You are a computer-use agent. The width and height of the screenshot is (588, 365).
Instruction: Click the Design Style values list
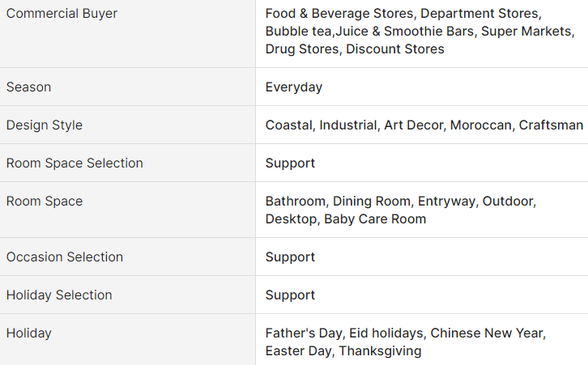[424, 125]
